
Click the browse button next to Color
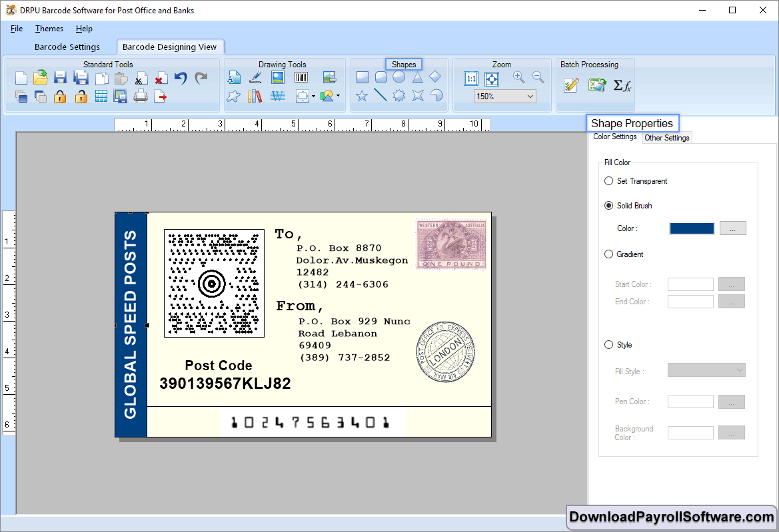click(732, 228)
